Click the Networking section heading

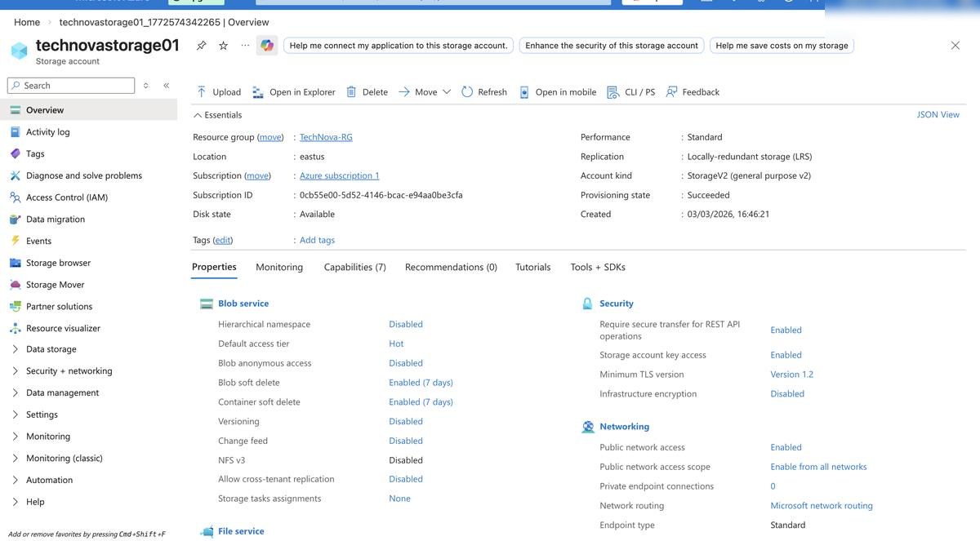click(x=624, y=427)
